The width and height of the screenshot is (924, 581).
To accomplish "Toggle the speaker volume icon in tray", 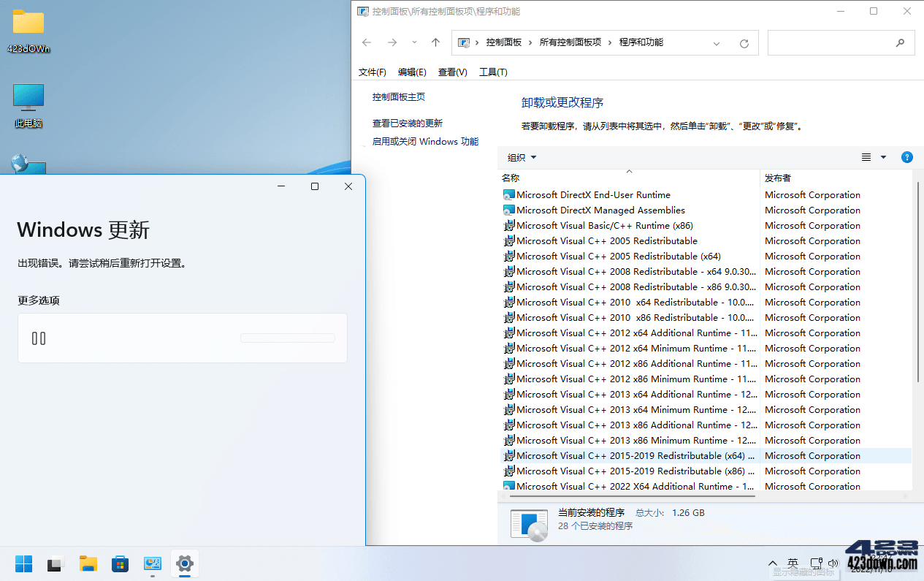I will (x=833, y=563).
